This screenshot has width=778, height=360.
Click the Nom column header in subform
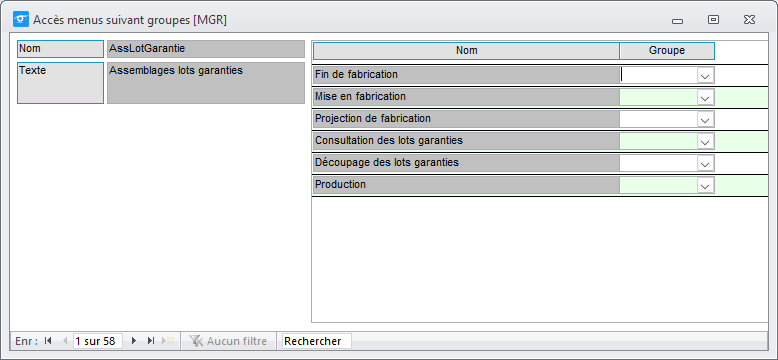pos(466,51)
